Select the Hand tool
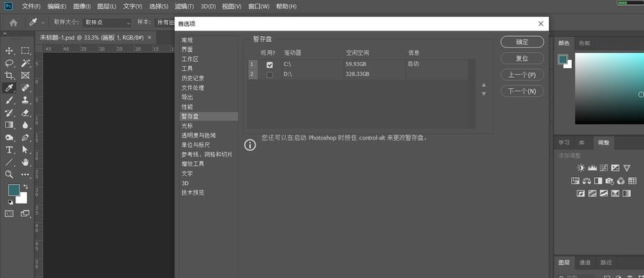The height and width of the screenshot is (278, 644). coord(26,162)
